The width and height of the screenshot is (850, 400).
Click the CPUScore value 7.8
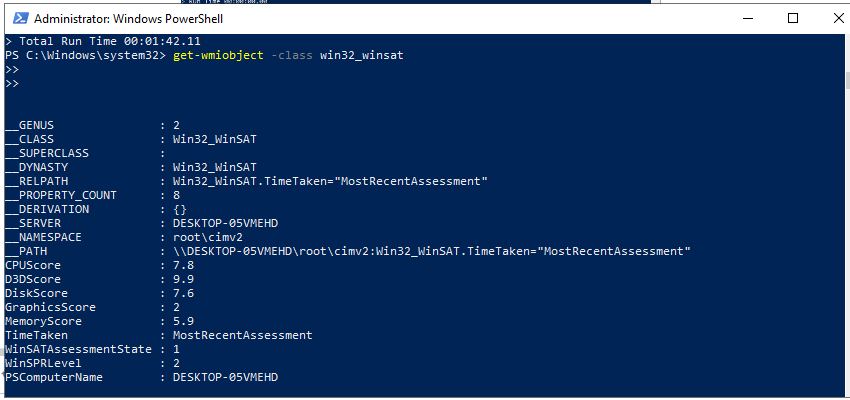[x=183, y=265]
